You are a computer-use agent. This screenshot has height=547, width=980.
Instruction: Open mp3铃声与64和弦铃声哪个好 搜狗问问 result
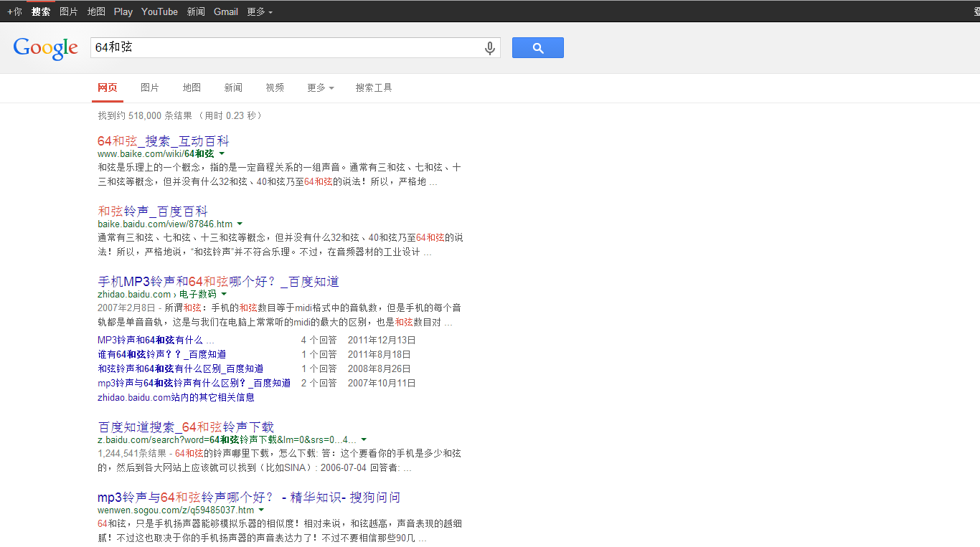point(249,498)
